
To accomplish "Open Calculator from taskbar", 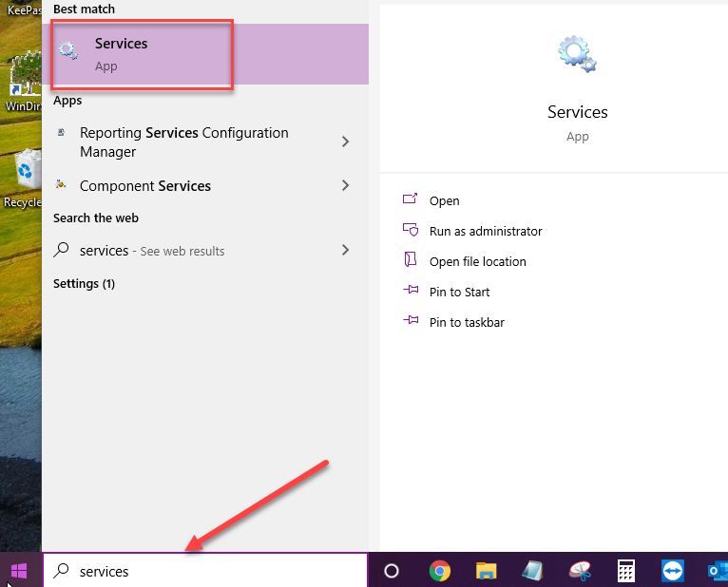I will coord(626,571).
